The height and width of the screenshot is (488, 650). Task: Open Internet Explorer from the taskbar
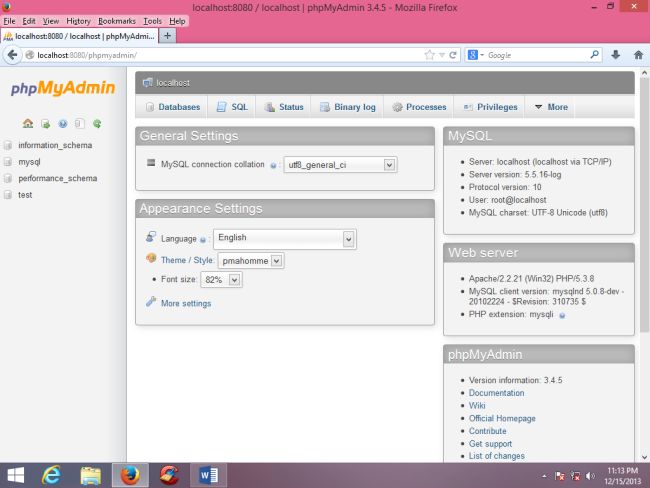[x=51, y=475]
